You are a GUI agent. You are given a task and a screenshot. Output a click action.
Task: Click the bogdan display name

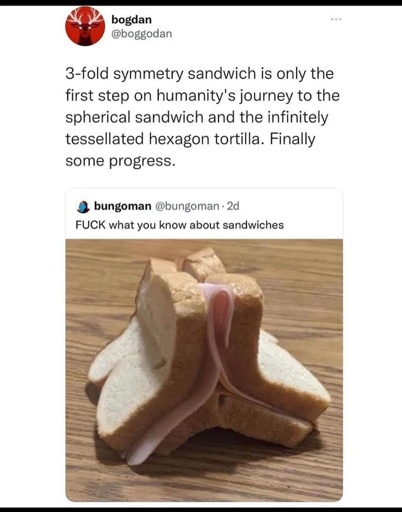coord(132,19)
